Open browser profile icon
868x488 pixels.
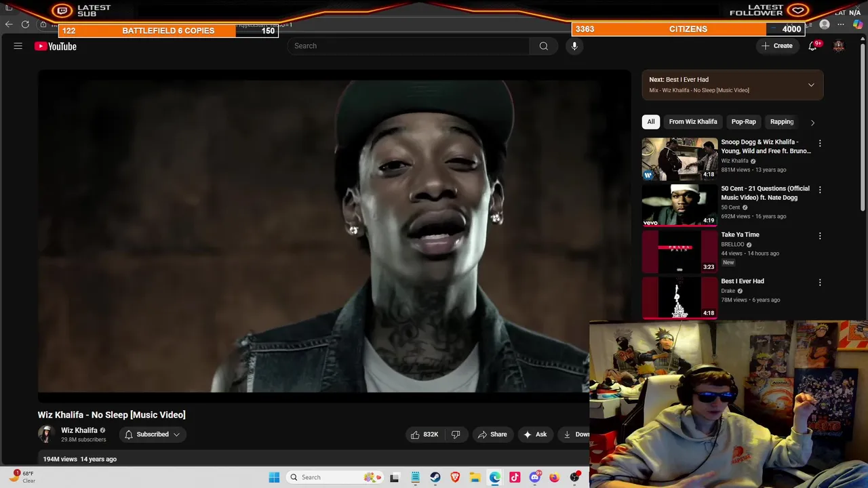[825, 24]
